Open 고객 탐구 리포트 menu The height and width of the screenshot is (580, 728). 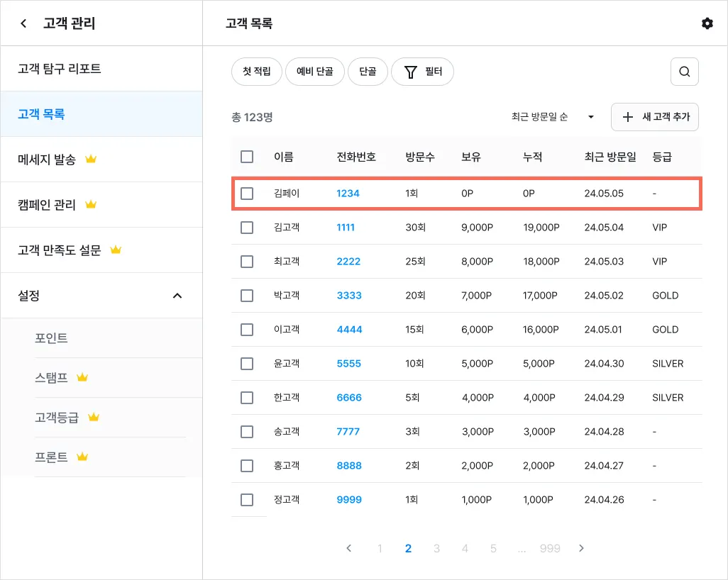coord(101,69)
